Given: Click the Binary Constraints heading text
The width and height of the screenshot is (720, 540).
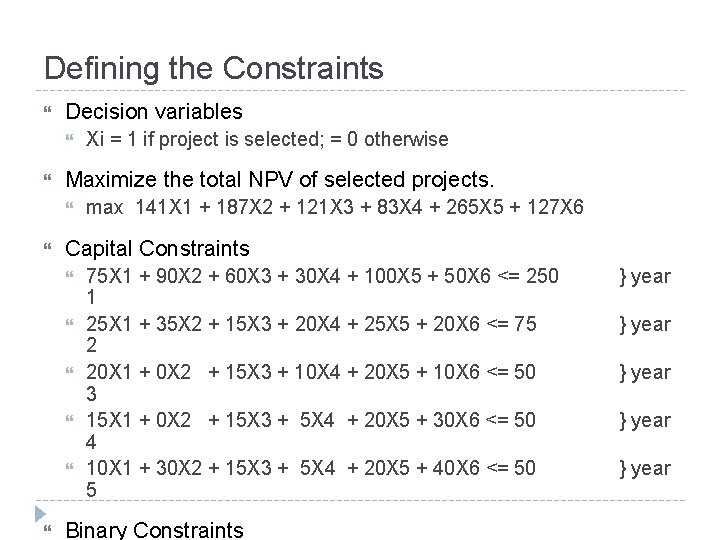Looking at the screenshot, I should (154, 529).
